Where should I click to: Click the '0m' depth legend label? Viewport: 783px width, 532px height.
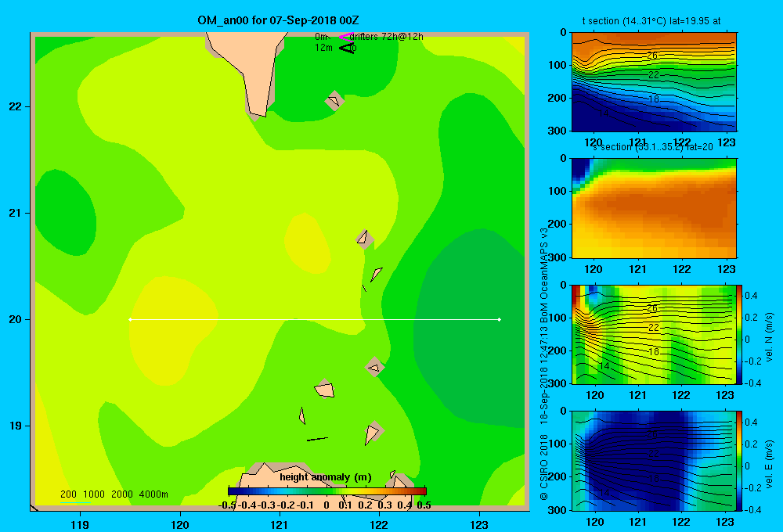pyautogui.click(x=321, y=37)
